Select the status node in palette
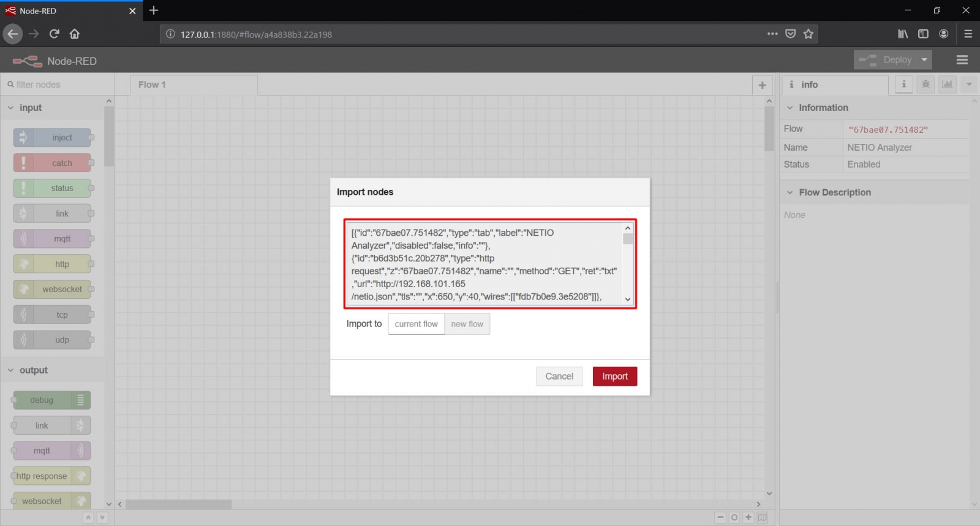Image resolution: width=980 pixels, height=526 pixels. (x=53, y=188)
